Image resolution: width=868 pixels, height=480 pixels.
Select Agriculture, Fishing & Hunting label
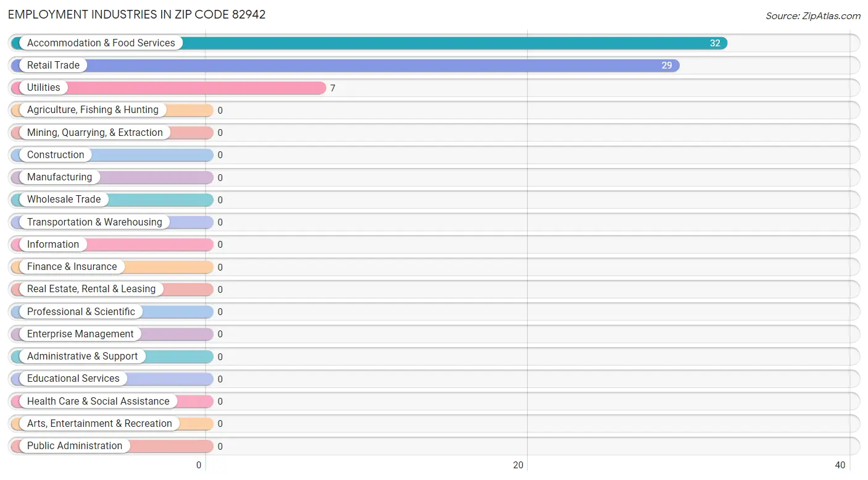pyautogui.click(x=93, y=110)
